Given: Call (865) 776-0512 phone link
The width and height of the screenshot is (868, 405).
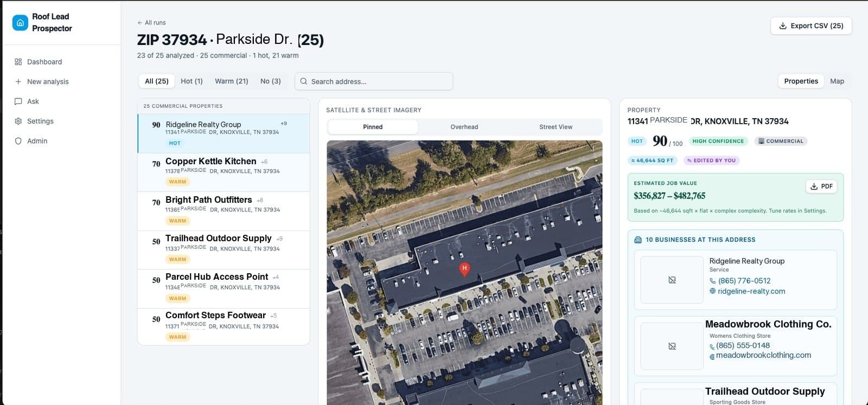Looking at the screenshot, I should tap(744, 281).
